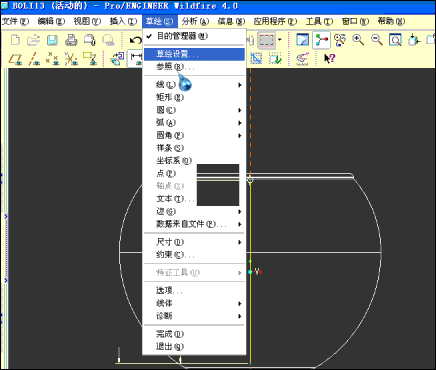Click the shade closed loops icon
This screenshot has height=370, width=436.
[256, 59]
